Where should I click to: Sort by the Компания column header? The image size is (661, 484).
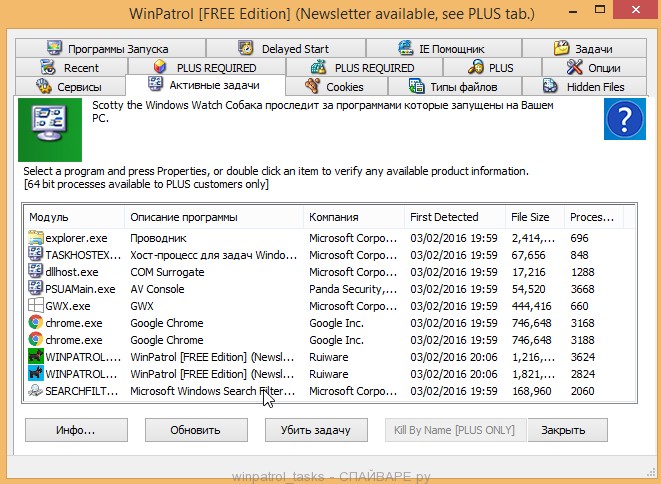click(354, 217)
